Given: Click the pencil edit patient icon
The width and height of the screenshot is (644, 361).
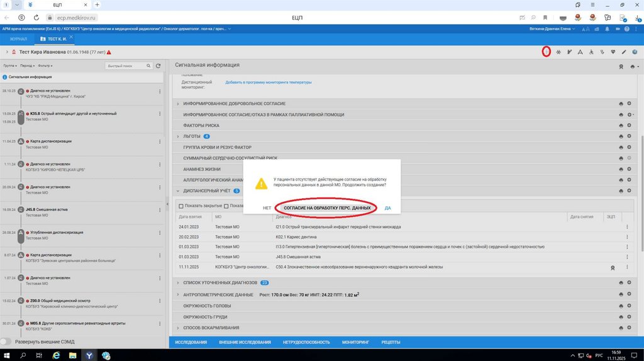Looking at the screenshot, I should coord(624,52).
